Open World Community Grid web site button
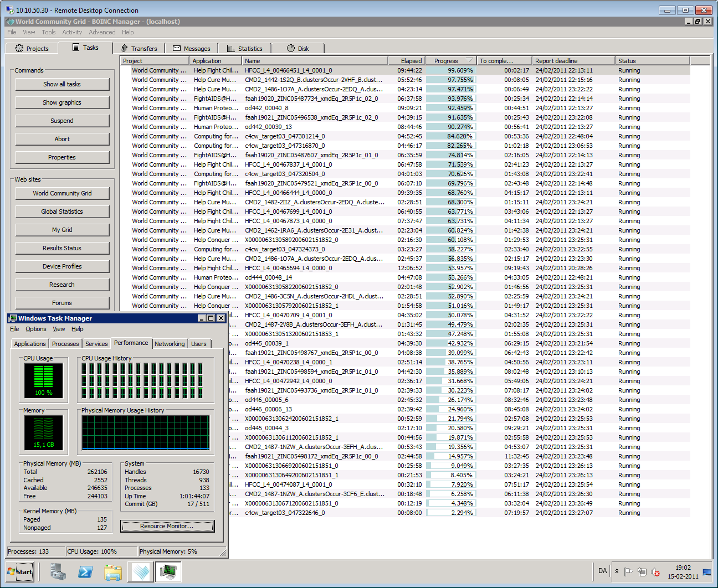The width and height of the screenshot is (718, 588). [x=62, y=193]
